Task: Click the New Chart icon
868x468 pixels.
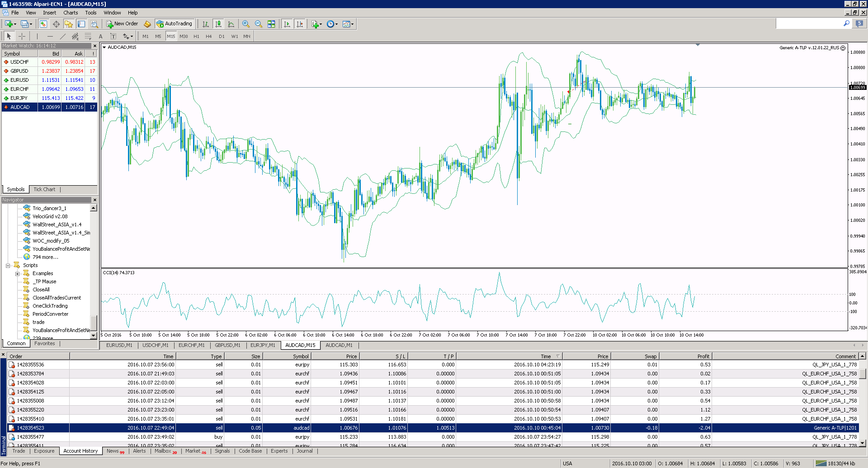Action: (9, 24)
